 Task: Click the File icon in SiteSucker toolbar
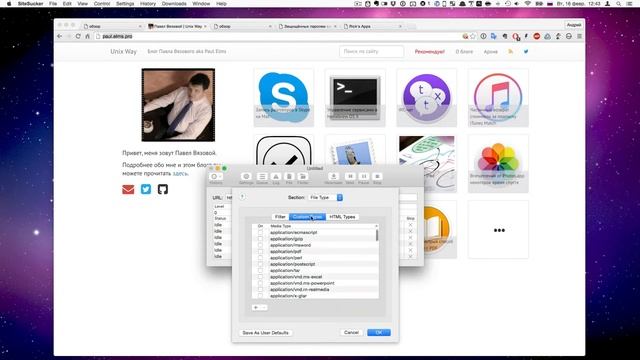pyautogui.click(x=289, y=176)
